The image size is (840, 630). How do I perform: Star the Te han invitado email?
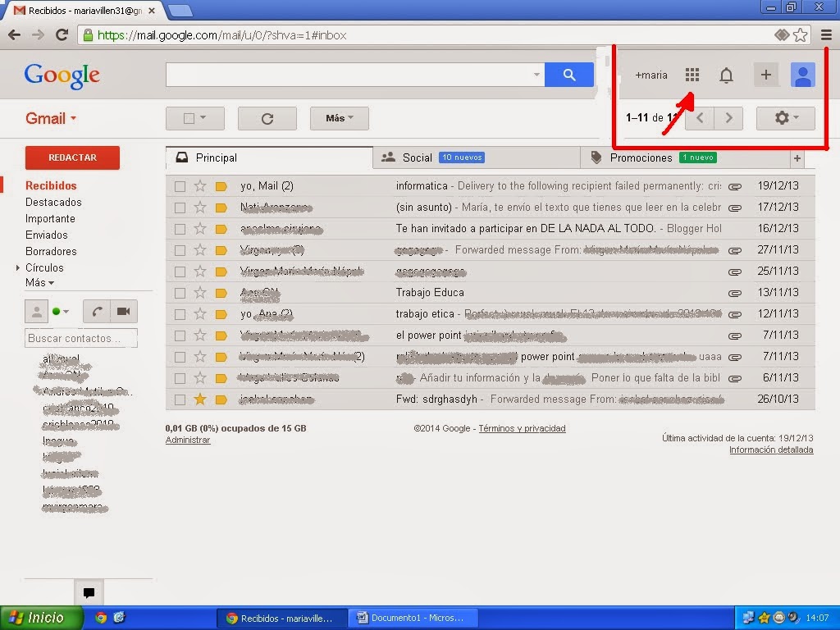click(x=200, y=229)
